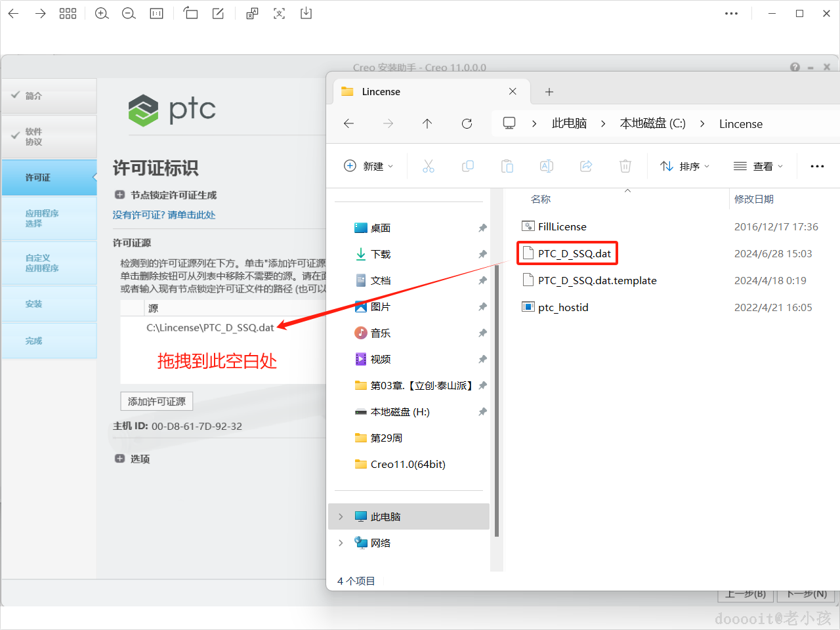The width and height of the screenshot is (840, 630).
Task: Click the Copy icon in Explorer toolbar
Action: click(468, 166)
